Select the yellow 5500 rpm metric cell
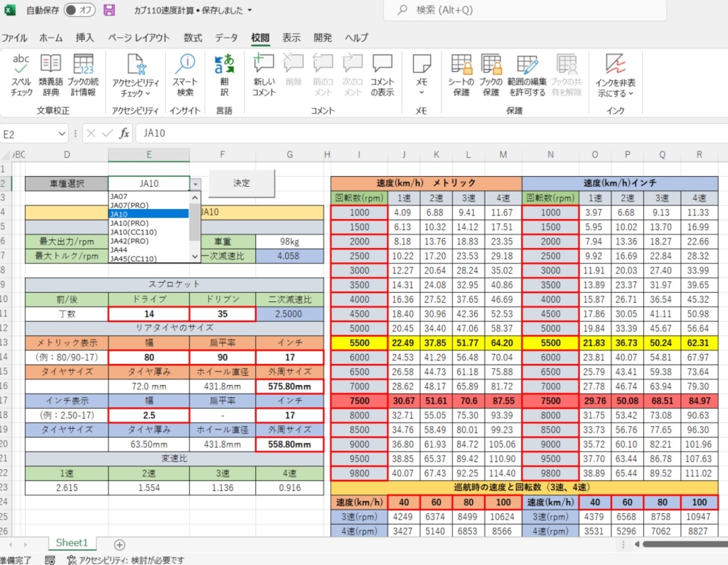Image resolution: width=728 pixels, height=565 pixels. (359, 343)
